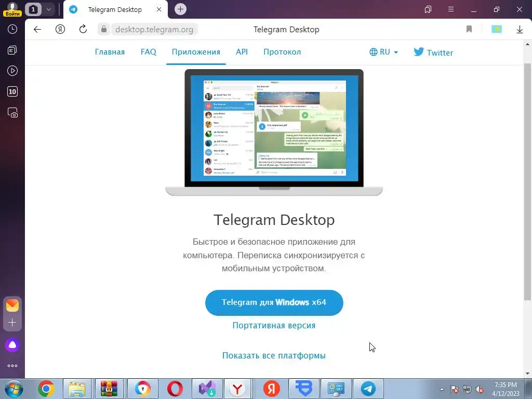Screen dimensions: 532x399
Task: Click the Telegram Desktop page heading
Action: [x=274, y=220]
